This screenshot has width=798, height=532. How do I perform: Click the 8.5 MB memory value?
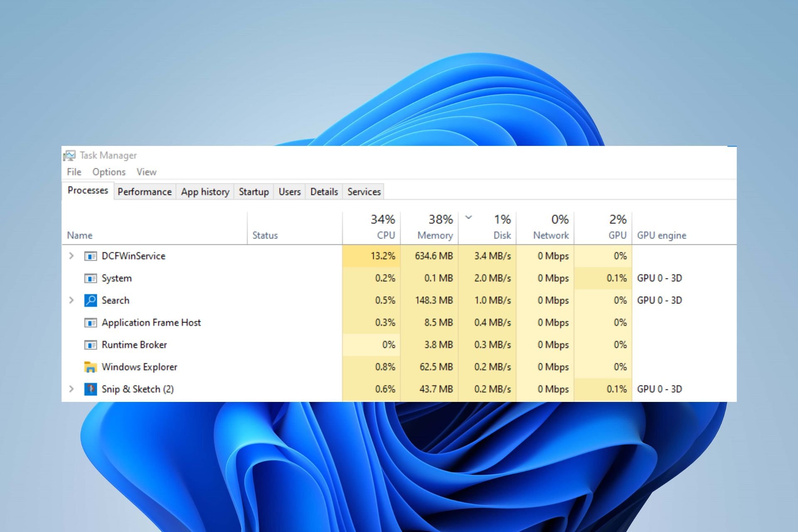pyautogui.click(x=438, y=323)
